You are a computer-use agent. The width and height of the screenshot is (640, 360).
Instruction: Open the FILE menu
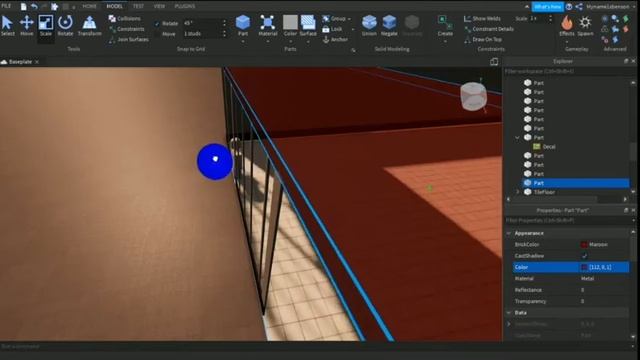[6, 6]
